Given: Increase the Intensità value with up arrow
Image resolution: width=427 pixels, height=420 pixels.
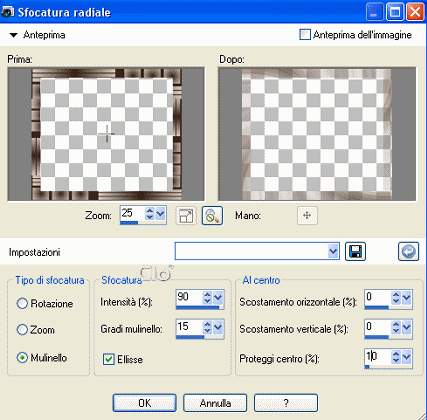Looking at the screenshot, I should (207, 294).
